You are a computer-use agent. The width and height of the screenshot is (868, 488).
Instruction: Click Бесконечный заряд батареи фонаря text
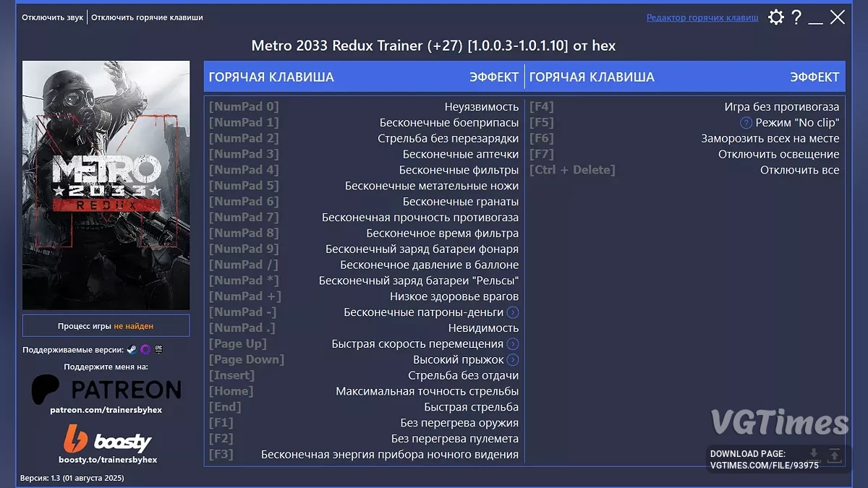422,249
